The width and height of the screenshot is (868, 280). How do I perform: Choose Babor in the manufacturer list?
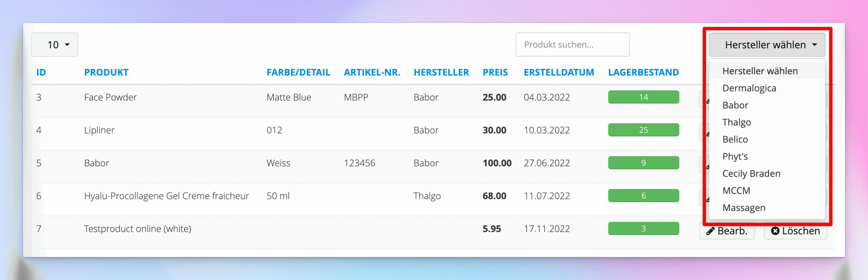tap(735, 105)
